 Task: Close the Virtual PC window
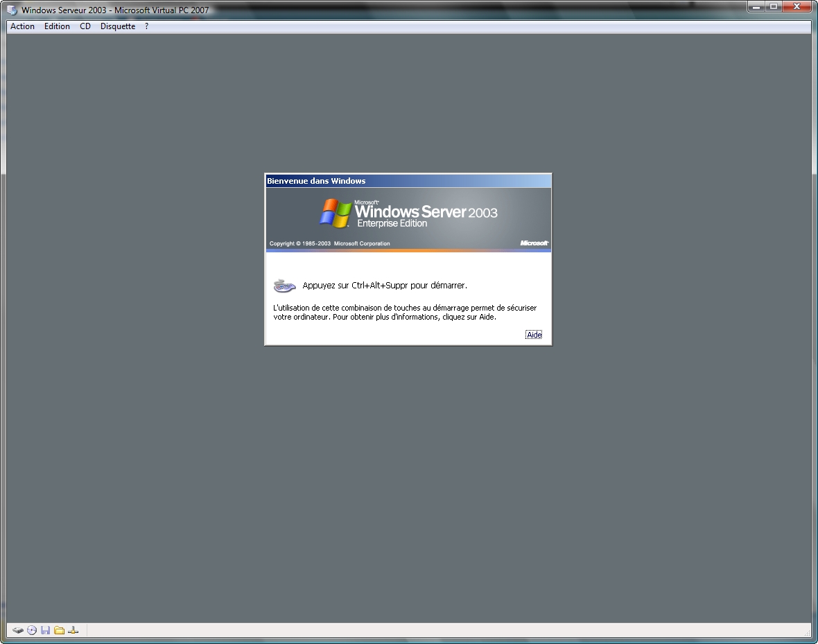(x=797, y=7)
